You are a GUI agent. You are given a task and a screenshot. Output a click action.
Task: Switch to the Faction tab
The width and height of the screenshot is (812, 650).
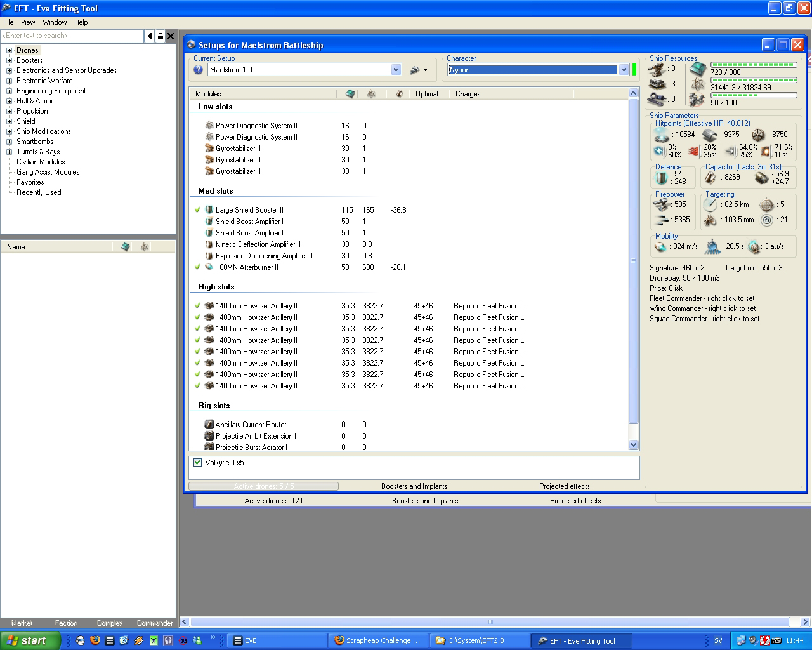tap(66, 623)
